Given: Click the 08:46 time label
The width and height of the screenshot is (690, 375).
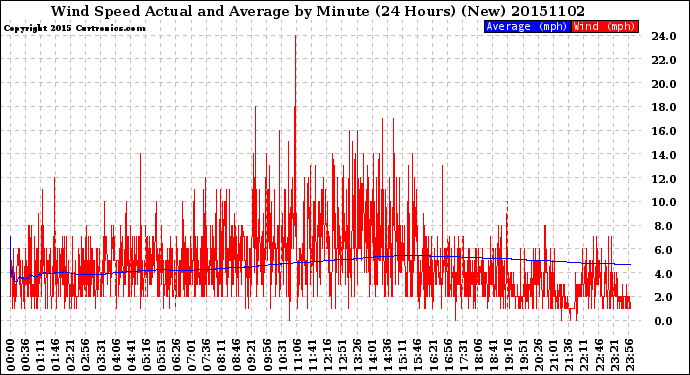Looking at the screenshot, I should (237, 355).
